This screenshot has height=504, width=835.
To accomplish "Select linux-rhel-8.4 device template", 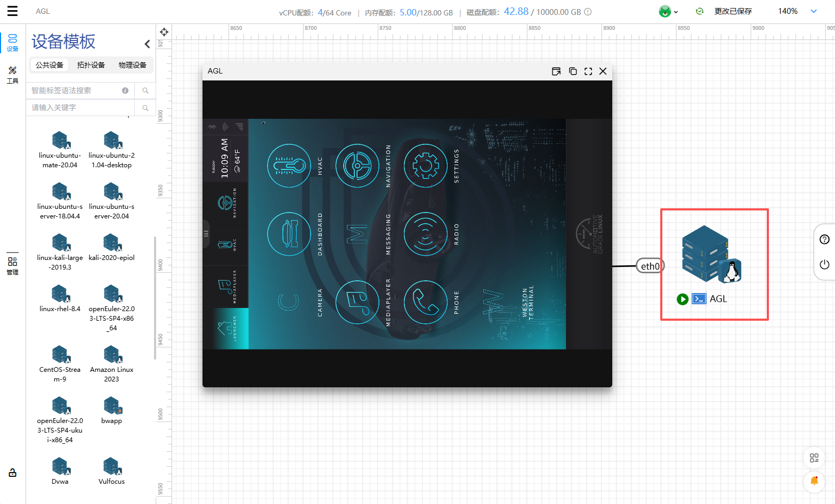I will pos(60,299).
